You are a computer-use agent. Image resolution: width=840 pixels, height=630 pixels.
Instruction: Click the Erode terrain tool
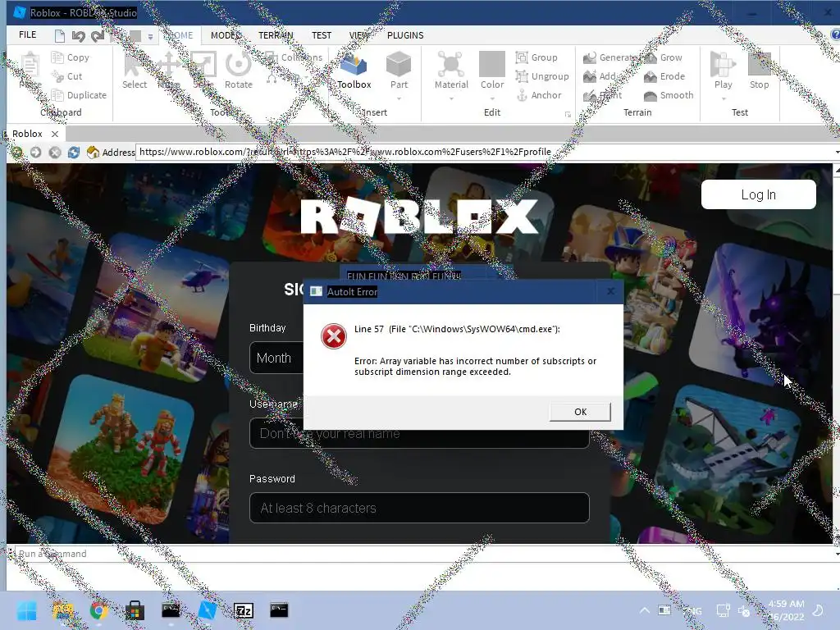664,76
